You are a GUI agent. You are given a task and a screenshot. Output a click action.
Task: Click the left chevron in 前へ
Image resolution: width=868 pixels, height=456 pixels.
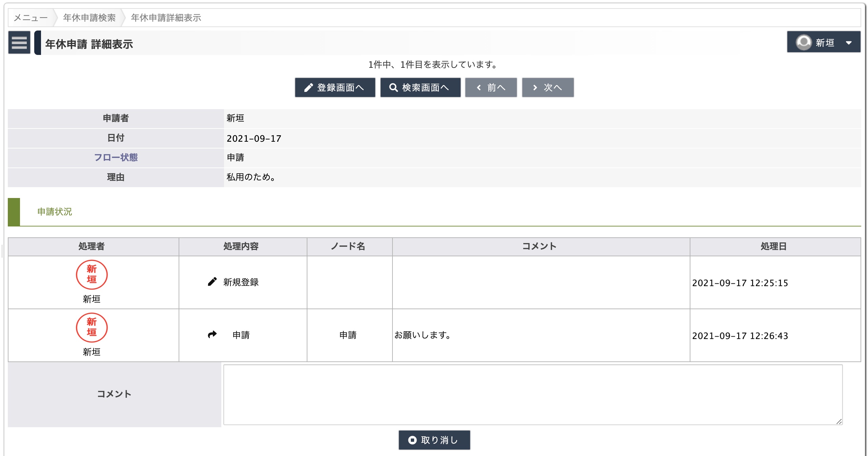(x=479, y=87)
